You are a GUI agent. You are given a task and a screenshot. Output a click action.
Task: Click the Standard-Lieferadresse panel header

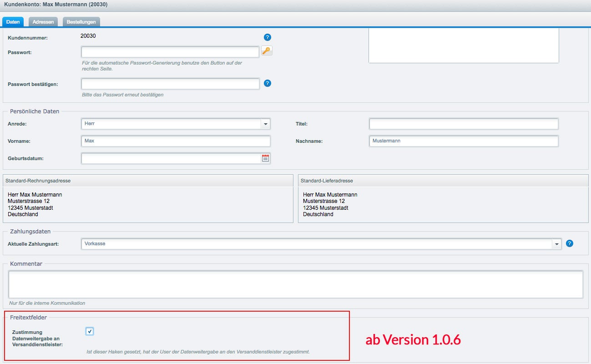[443, 181]
